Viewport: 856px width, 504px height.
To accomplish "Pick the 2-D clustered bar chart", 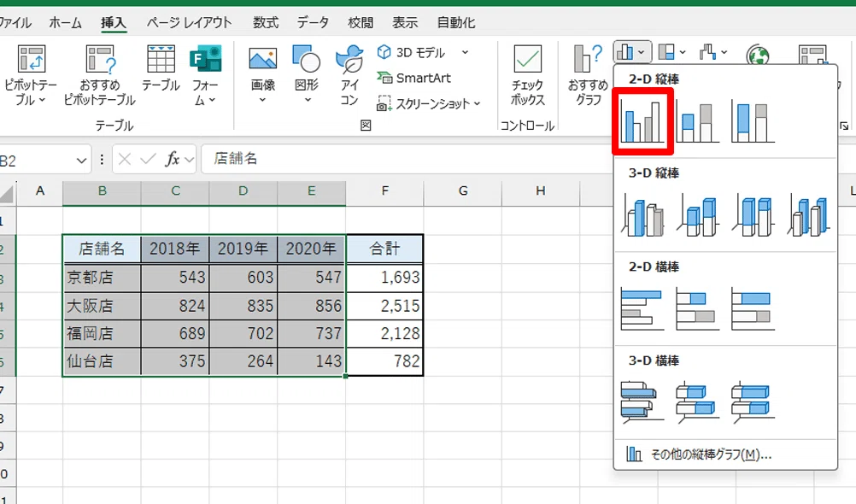I will (x=642, y=310).
